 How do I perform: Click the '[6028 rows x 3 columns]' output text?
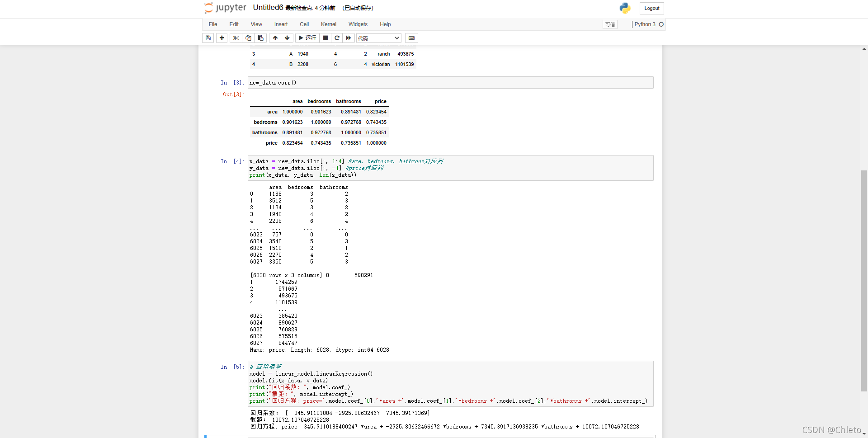286,275
